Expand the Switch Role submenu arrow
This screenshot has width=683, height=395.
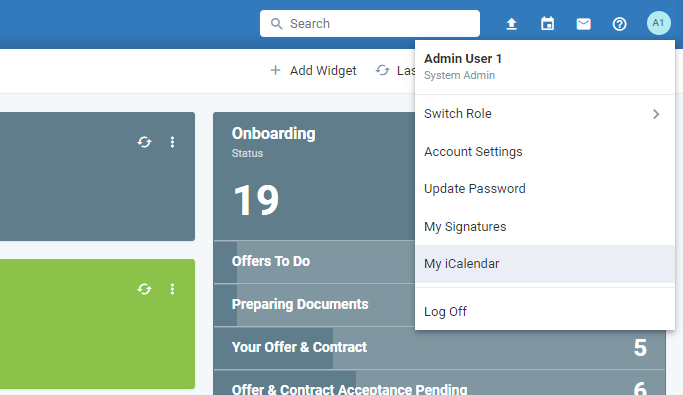pyautogui.click(x=656, y=114)
